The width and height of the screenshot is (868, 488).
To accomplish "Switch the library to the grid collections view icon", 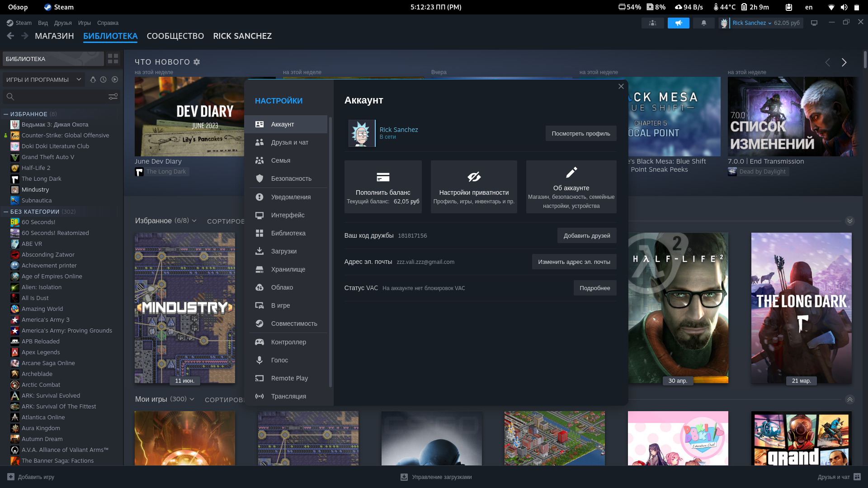I will coord(113,59).
